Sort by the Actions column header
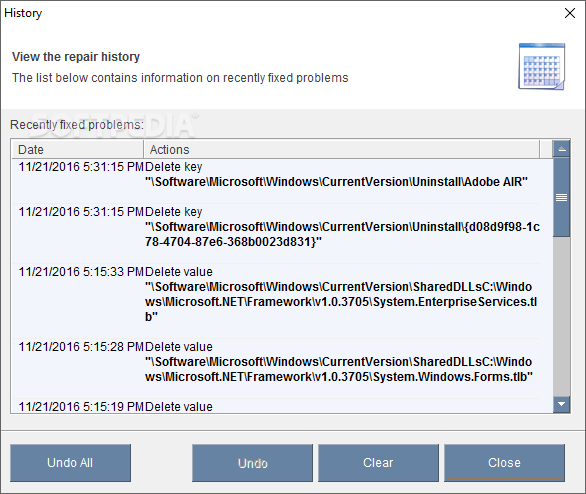Viewport: 586px width, 494px height. 342,149
